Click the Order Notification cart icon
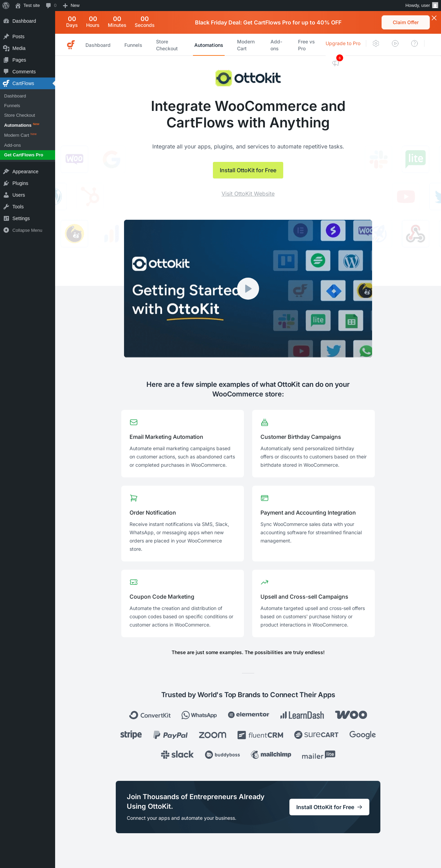This screenshot has height=868, width=441. tap(134, 498)
